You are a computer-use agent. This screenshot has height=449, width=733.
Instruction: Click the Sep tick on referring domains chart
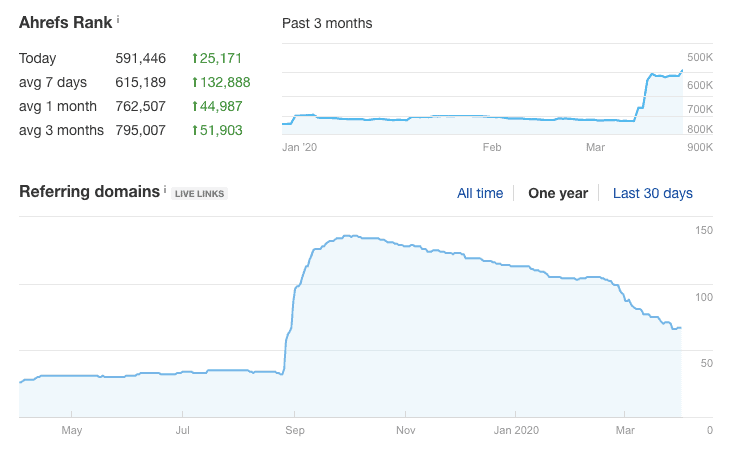click(295, 430)
